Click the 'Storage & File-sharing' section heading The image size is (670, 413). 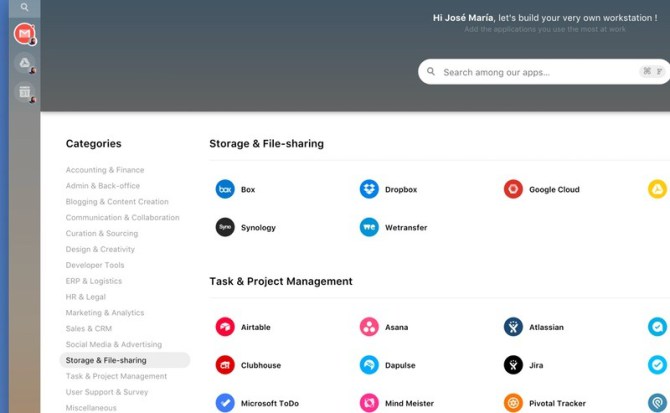266,144
